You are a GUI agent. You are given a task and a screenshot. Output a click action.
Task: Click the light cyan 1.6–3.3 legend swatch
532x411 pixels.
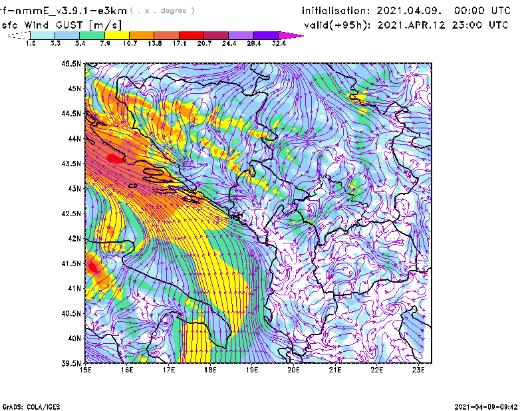tap(43, 35)
